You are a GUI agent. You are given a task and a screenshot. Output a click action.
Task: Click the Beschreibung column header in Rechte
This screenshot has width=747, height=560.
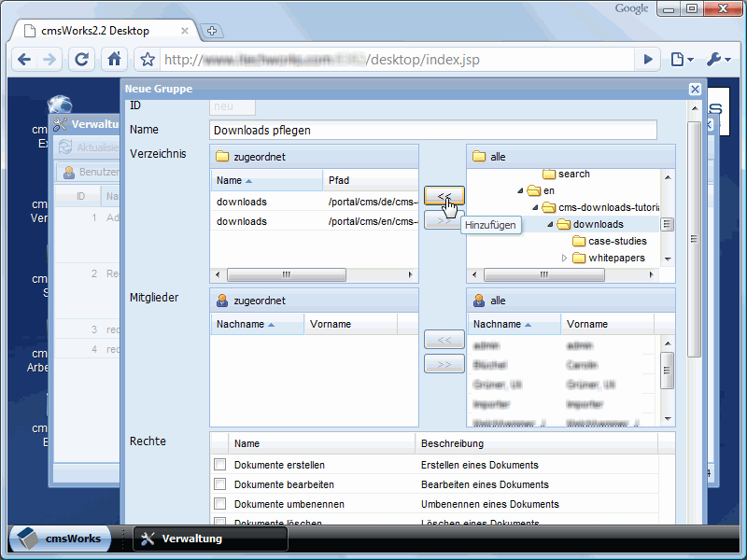pos(536,443)
